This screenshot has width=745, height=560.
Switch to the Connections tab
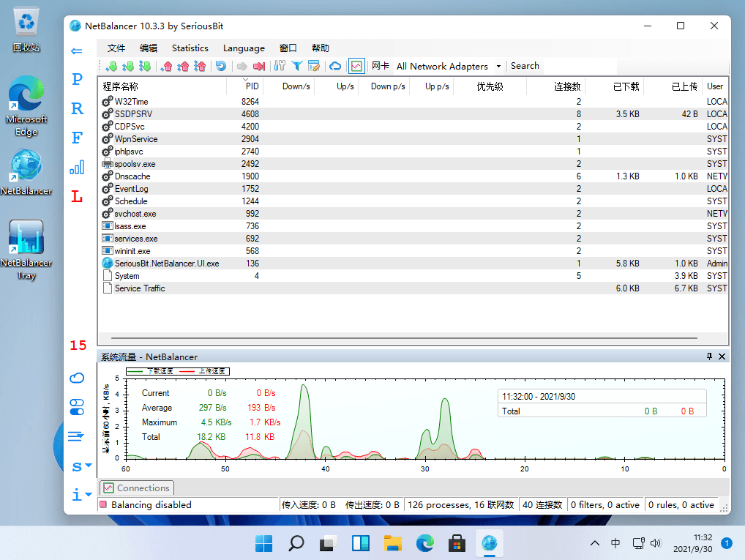pos(137,488)
